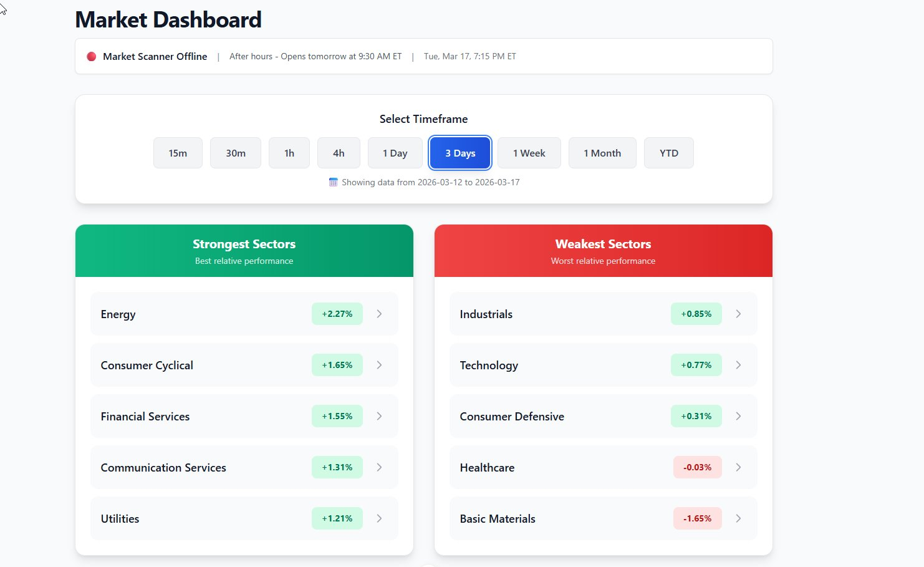Viewport: 924px width, 567px height.
Task: Expand Consumer Defensive chevron
Action: coord(738,416)
